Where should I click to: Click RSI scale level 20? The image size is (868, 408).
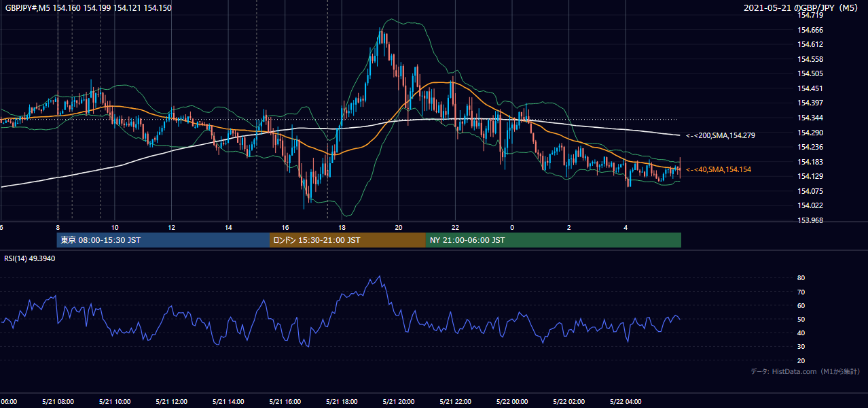pyautogui.click(x=801, y=360)
